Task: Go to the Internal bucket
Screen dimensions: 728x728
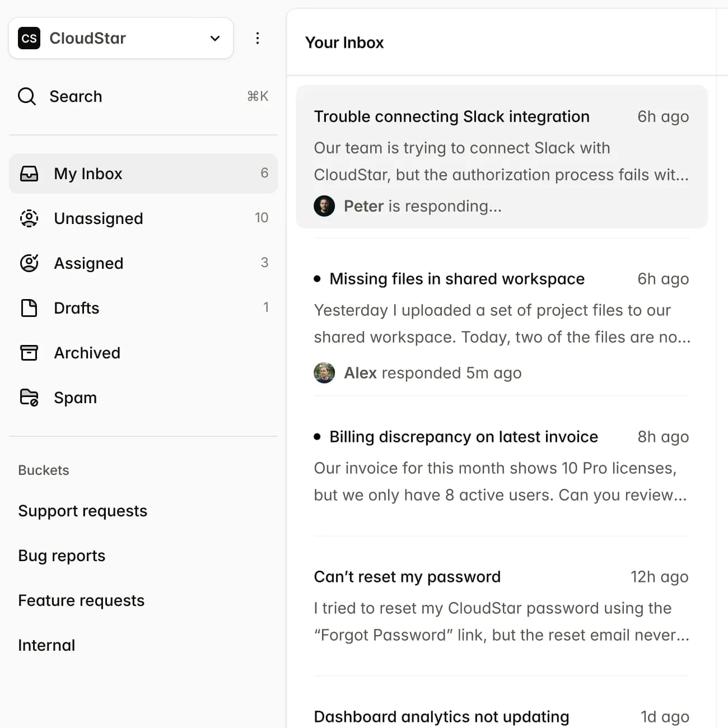Action: click(x=46, y=645)
